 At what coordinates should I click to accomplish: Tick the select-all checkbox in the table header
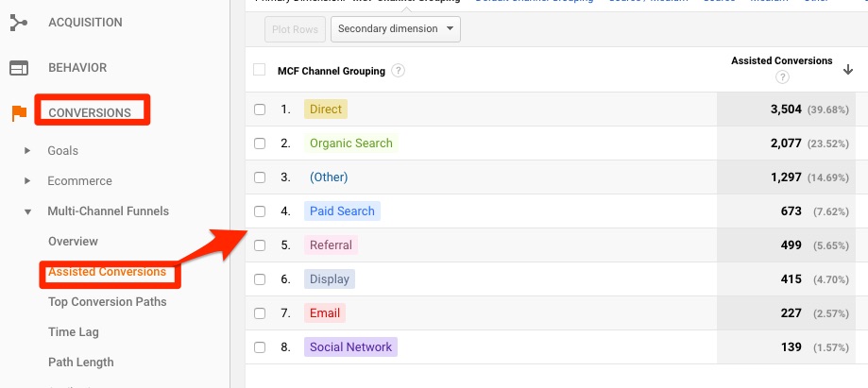(x=259, y=70)
